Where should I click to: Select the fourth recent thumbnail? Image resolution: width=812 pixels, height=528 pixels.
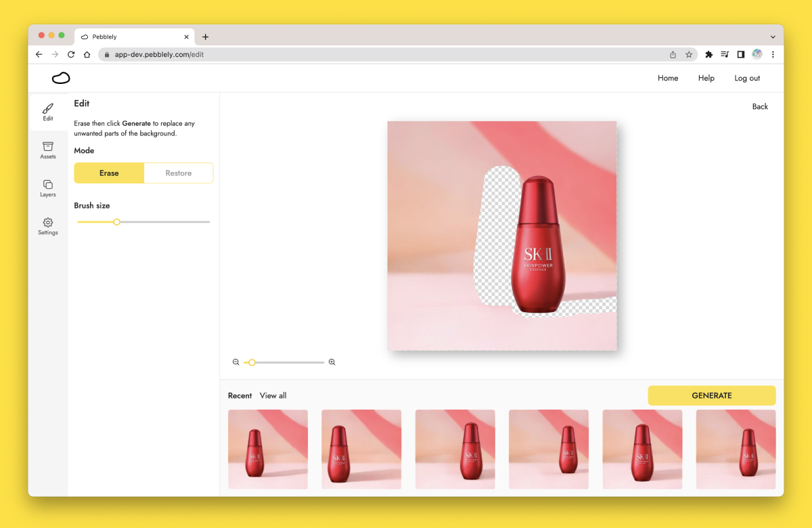click(x=549, y=449)
